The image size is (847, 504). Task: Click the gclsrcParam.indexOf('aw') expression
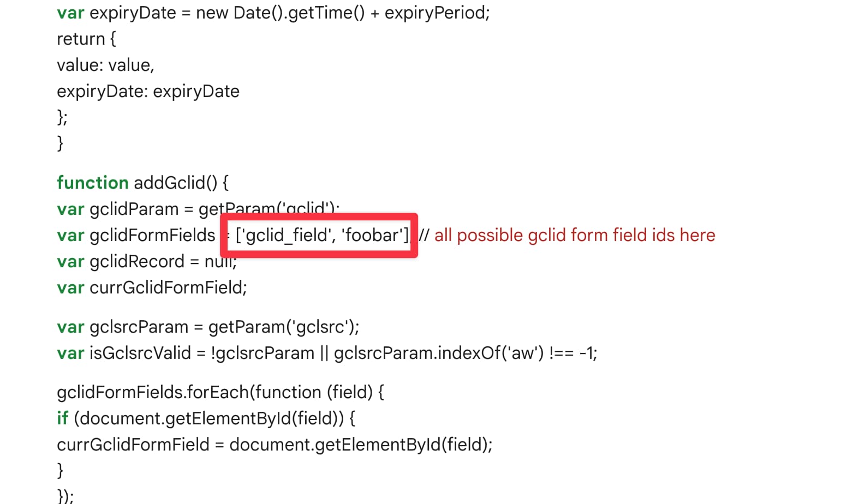tap(439, 353)
